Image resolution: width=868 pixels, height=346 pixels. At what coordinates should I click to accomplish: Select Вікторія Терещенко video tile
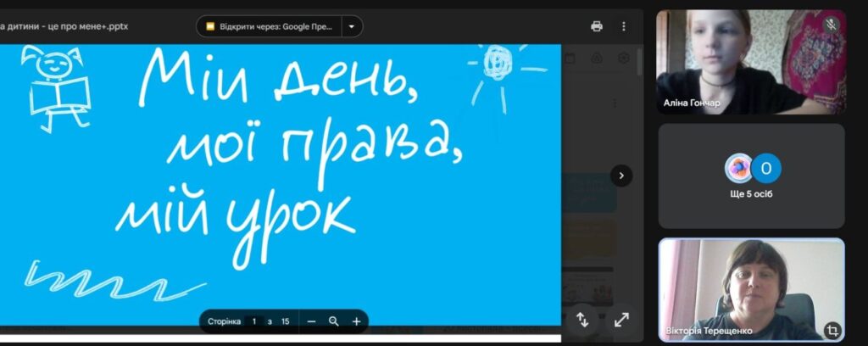(x=751, y=288)
